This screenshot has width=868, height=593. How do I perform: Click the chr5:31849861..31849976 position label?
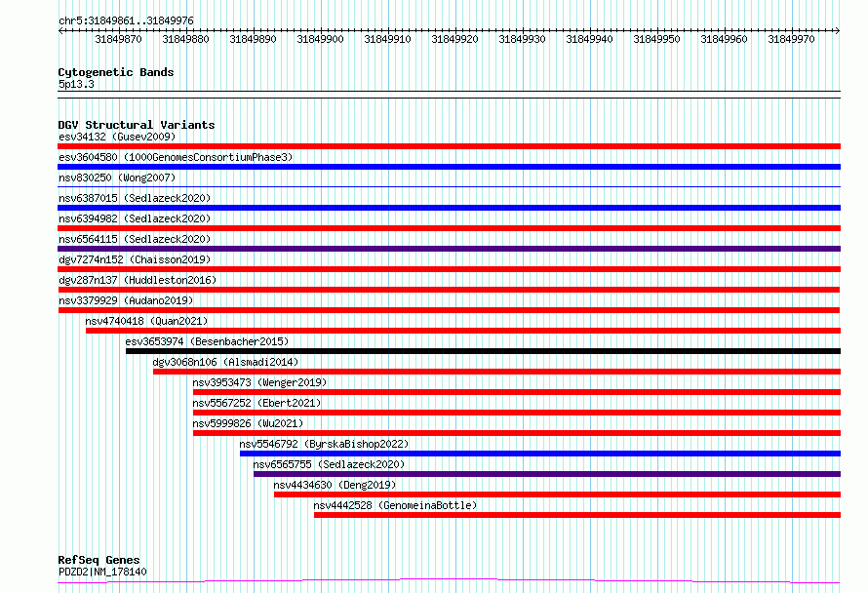coord(126,21)
